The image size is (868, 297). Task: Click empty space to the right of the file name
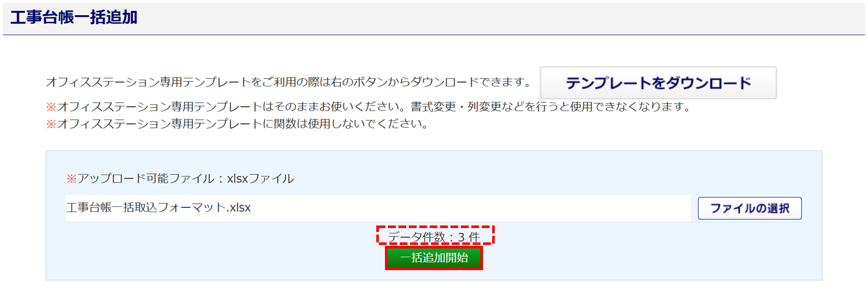(x=469, y=208)
